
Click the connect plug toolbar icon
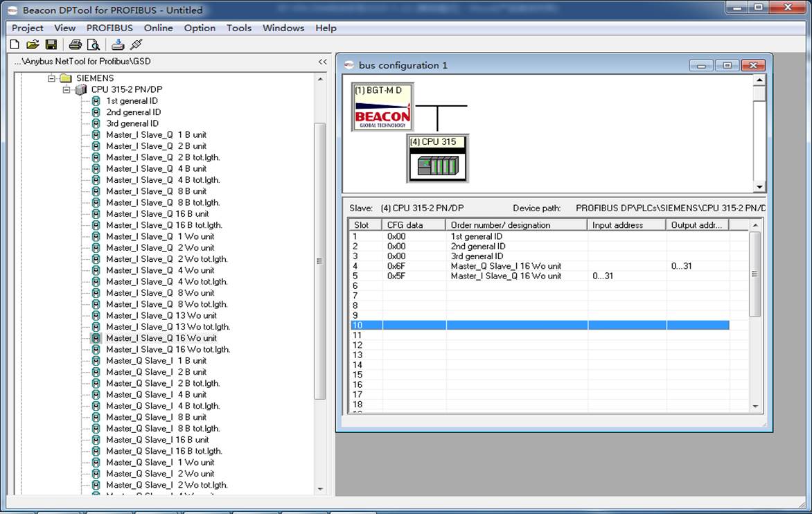(x=136, y=44)
